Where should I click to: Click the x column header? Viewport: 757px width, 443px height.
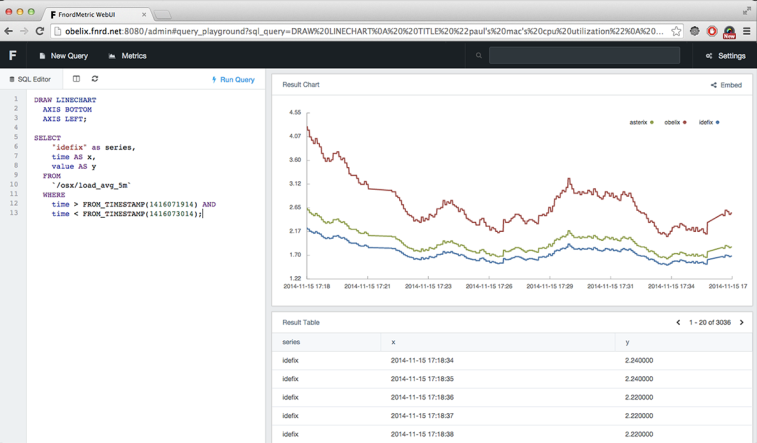393,342
